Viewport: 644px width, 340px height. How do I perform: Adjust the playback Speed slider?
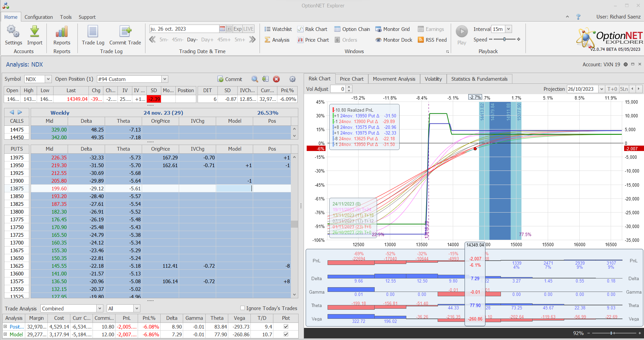pyautogui.click(x=504, y=39)
